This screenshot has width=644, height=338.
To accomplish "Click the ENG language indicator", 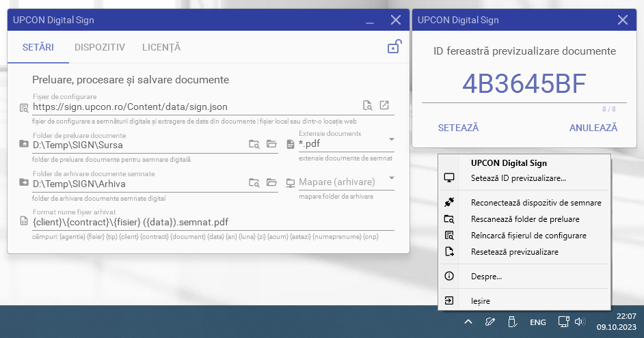I will click(537, 322).
